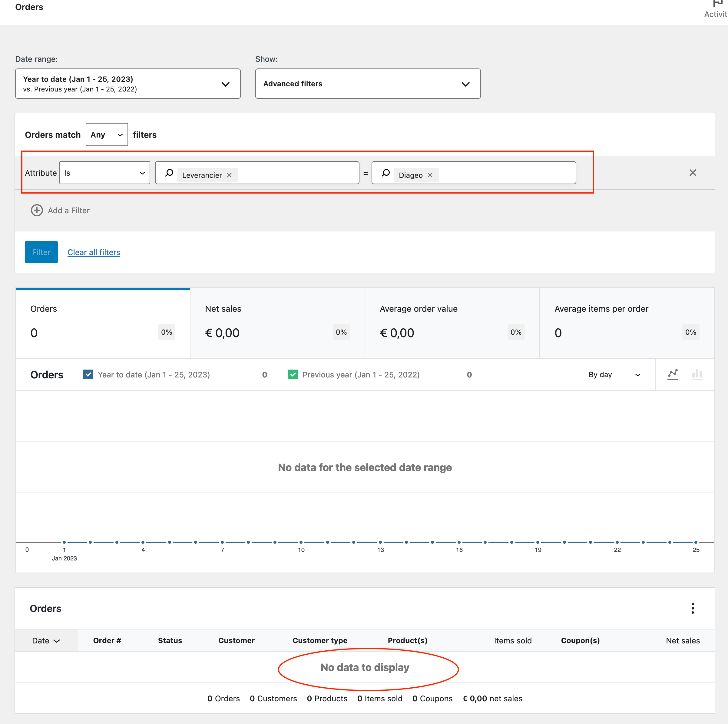
Task: Switch to bar chart view
Action: pyautogui.click(x=697, y=374)
